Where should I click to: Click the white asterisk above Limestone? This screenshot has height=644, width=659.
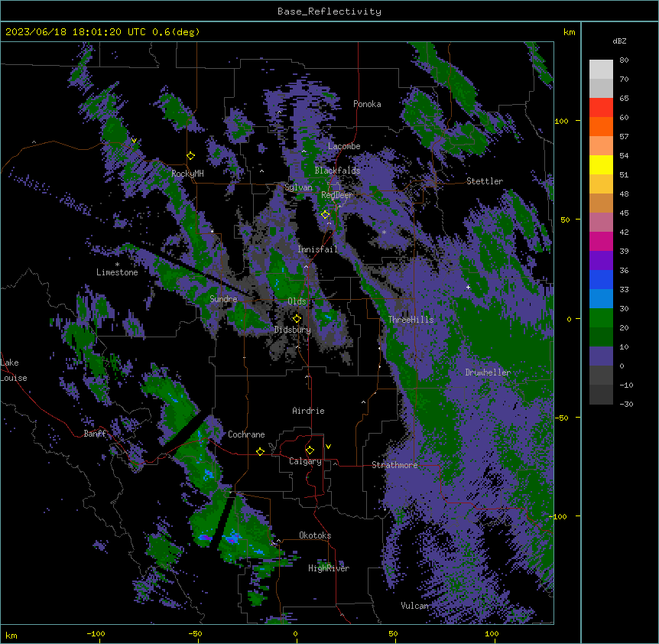tap(117, 265)
